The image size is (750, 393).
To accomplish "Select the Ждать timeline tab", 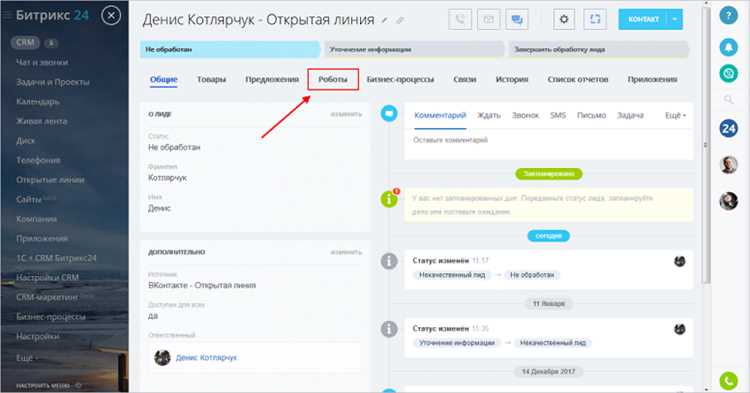I will click(489, 115).
